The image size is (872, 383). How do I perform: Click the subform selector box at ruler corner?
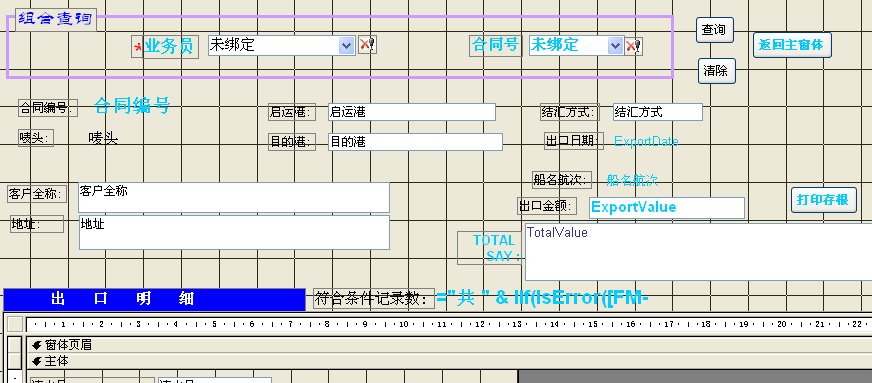15,324
